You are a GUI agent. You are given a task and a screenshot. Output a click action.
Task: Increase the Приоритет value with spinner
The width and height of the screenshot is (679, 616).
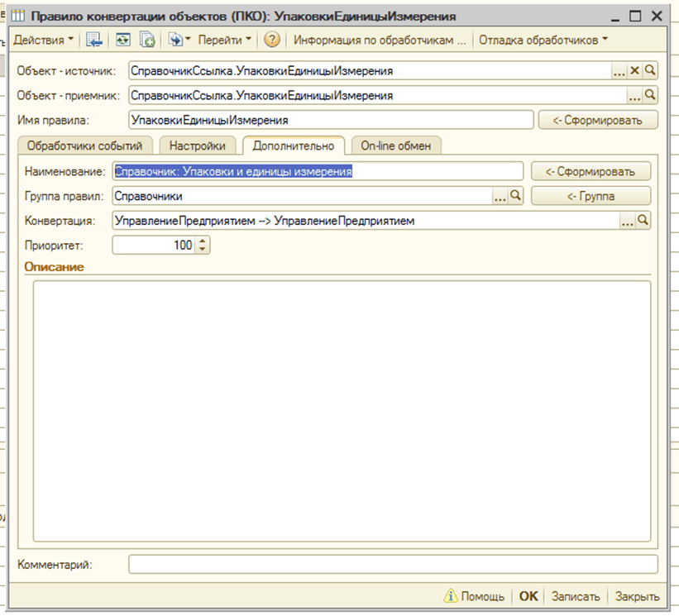click(203, 241)
